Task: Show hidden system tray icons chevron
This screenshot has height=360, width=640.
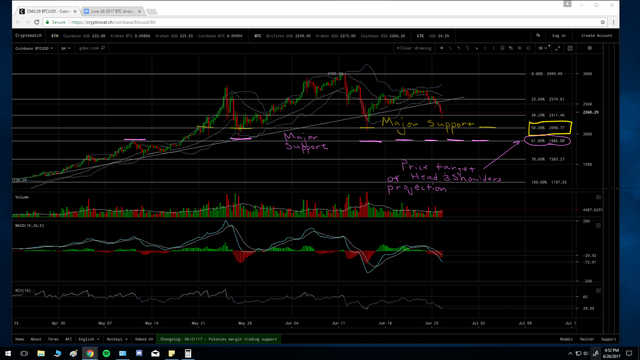Action: pos(570,353)
